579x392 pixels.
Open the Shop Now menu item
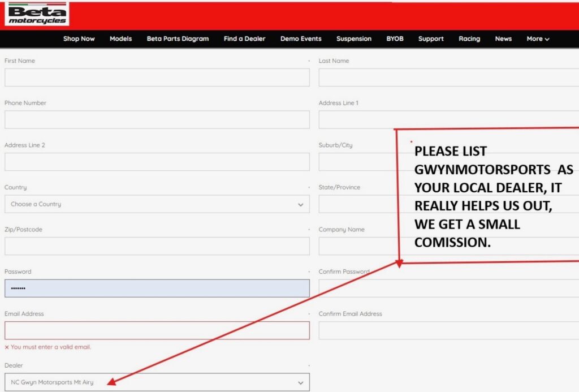click(x=79, y=39)
